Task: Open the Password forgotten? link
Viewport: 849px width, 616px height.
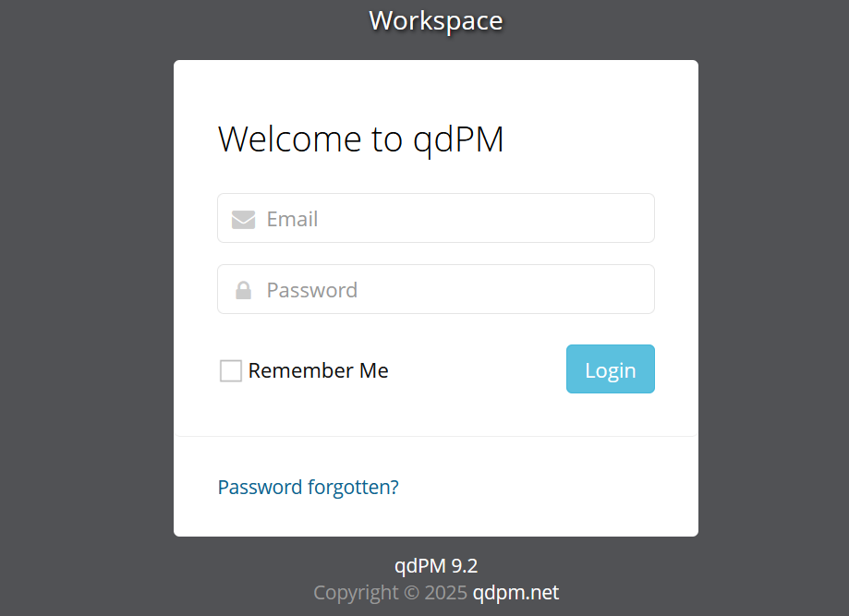Action: 308,487
